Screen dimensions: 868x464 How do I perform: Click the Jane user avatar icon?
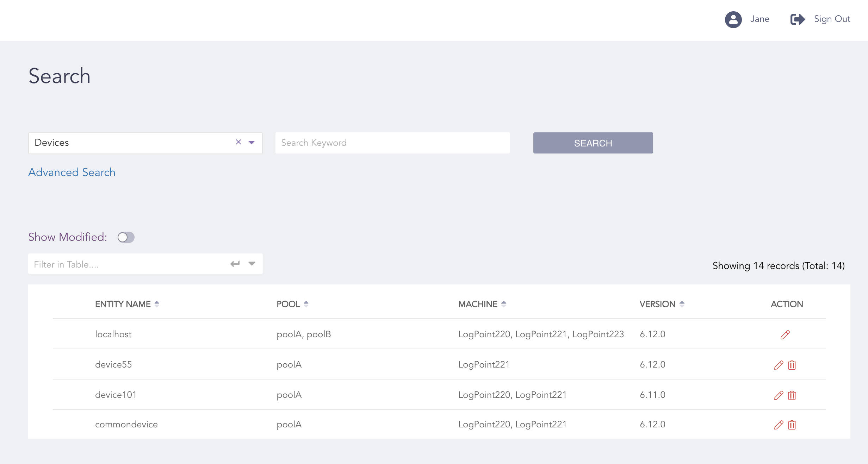point(733,19)
